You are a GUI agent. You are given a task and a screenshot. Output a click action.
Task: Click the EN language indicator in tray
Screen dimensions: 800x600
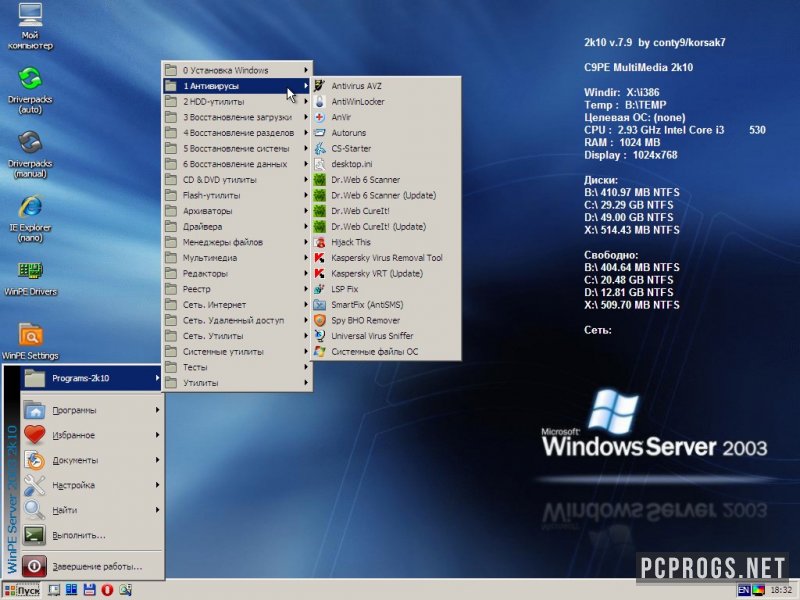click(744, 590)
